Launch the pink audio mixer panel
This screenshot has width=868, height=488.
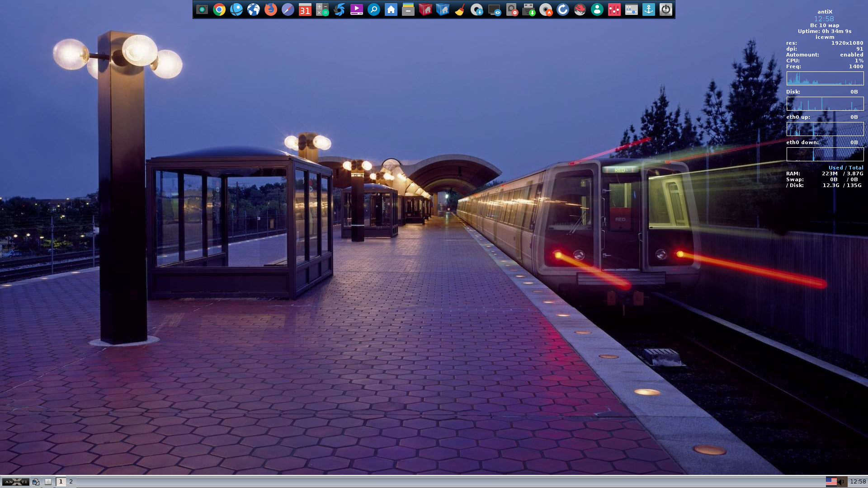pyautogui.click(x=613, y=9)
